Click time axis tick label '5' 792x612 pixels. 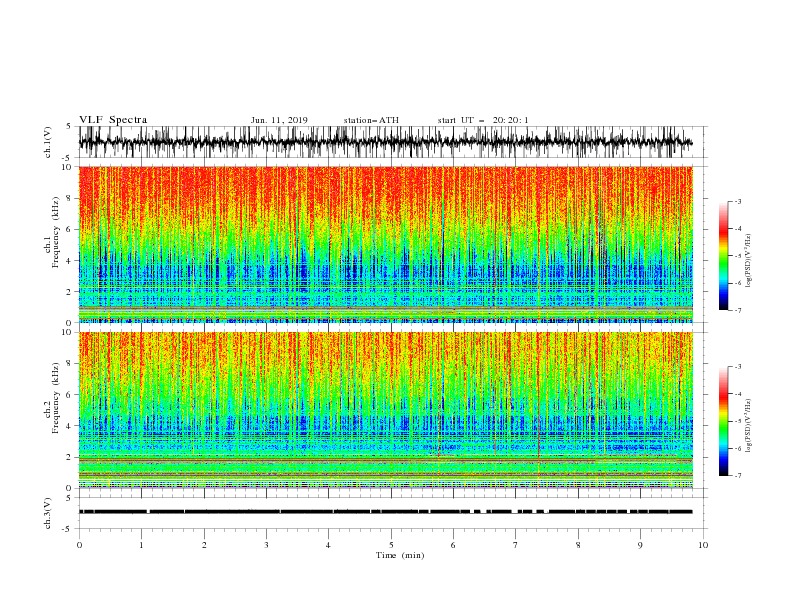point(391,545)
